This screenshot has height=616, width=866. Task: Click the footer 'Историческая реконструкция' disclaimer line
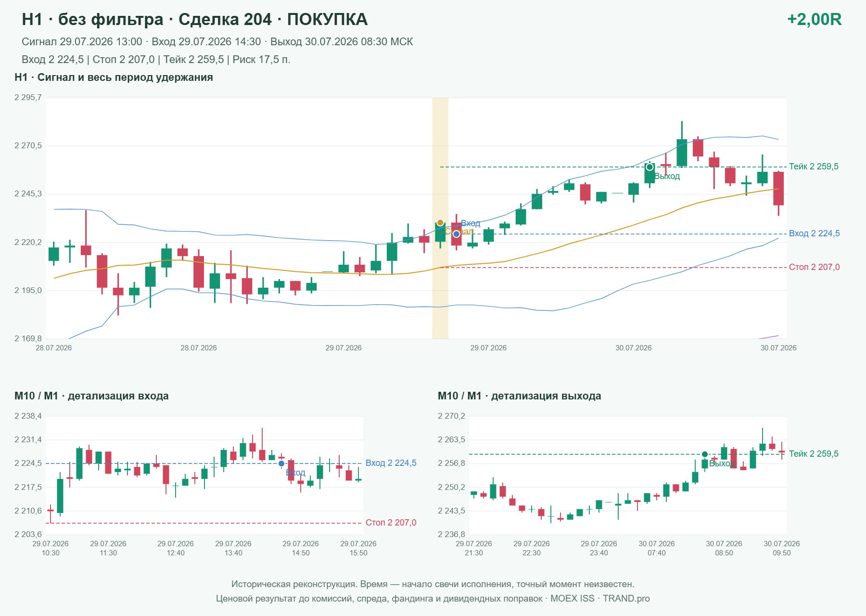433,584
